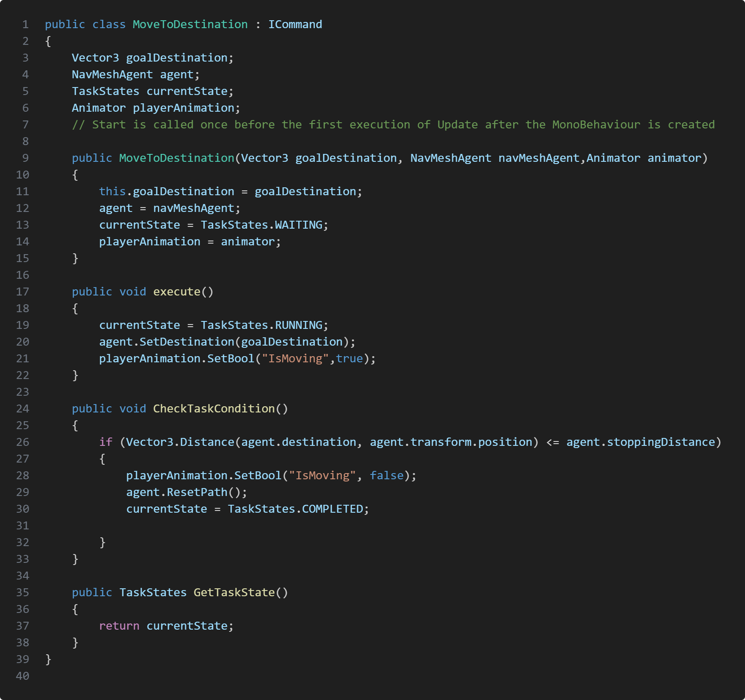The height and width of the screenshot is (700, 745).
Task: Click the Animator animator constructor parameter
Action: click(643, 158)
